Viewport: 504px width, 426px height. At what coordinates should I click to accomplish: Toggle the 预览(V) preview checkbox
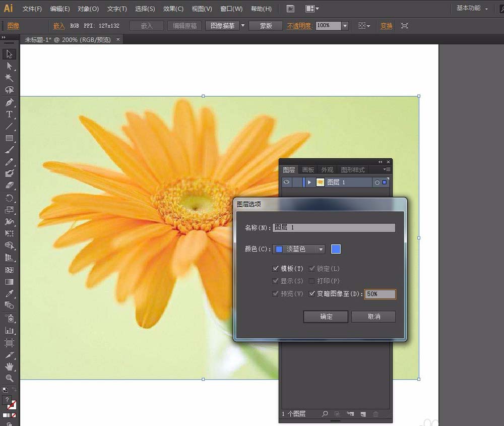[275, 293]
